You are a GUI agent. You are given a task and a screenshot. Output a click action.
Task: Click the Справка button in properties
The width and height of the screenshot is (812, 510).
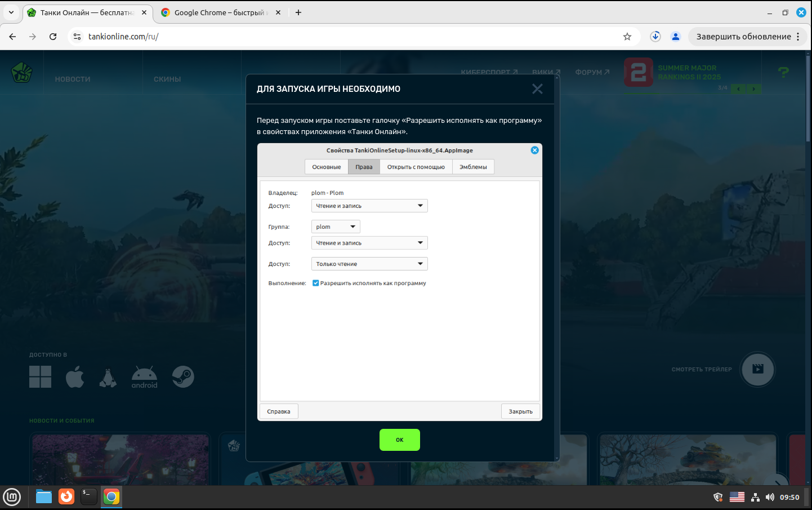[279, 411]
